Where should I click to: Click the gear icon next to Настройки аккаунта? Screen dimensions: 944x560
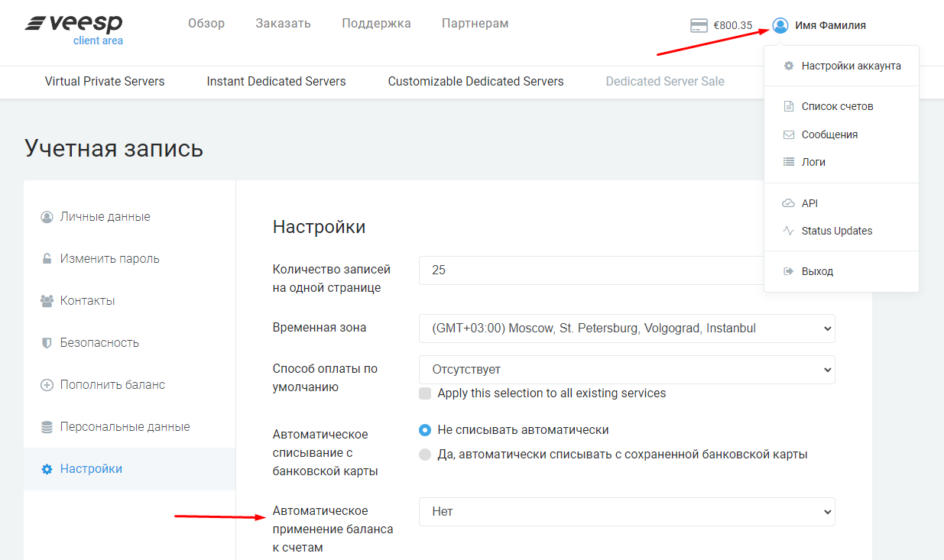pos(788,66)
